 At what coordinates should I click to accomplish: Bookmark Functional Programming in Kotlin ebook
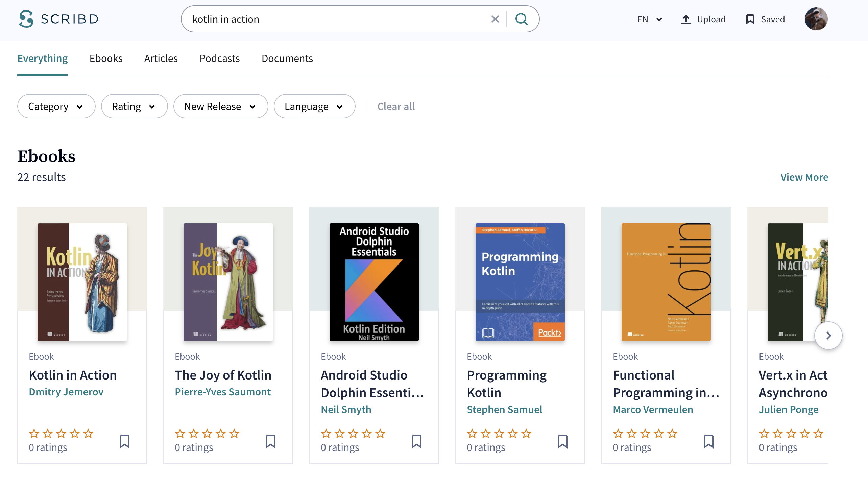(x=709, y=441)
